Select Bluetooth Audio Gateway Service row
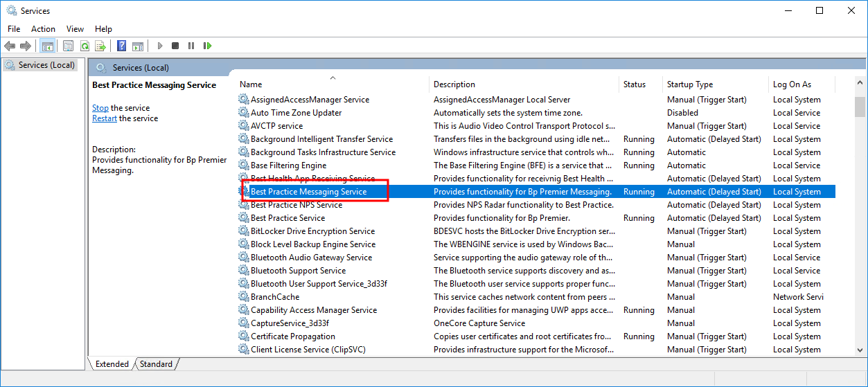Viewport: 868px width, 387px height. point(536,258)
